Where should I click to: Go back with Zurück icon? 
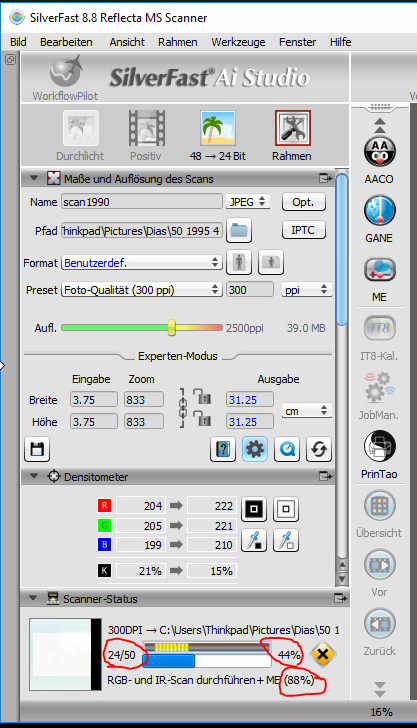click(379, 624)
